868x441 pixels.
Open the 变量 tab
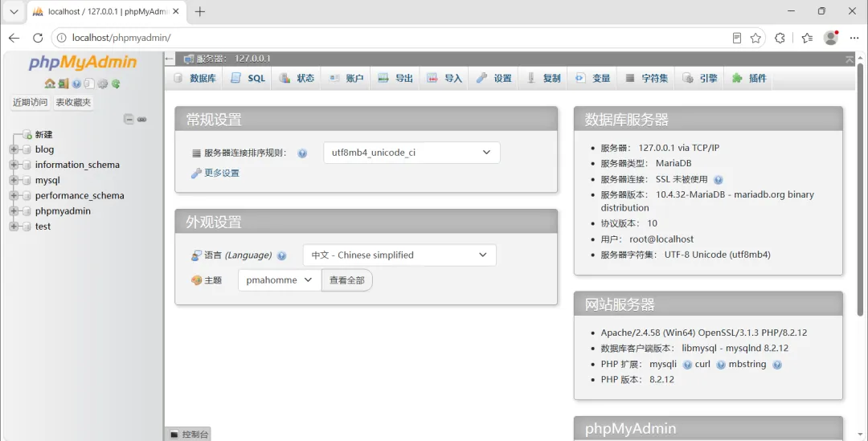tap(592, 78)
